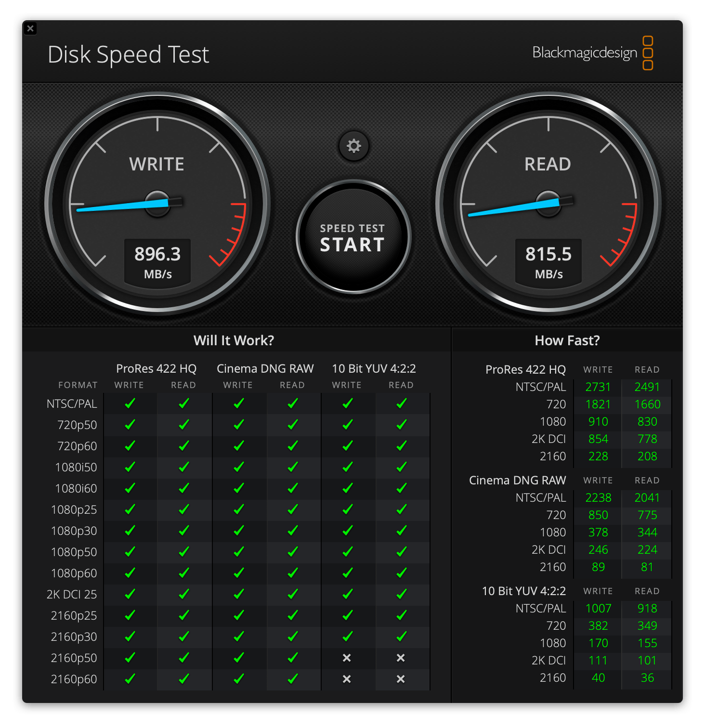This screenshot has height=728, width=705.
Task: Select the WRITE speed gauge
Action: coord(157,202)
